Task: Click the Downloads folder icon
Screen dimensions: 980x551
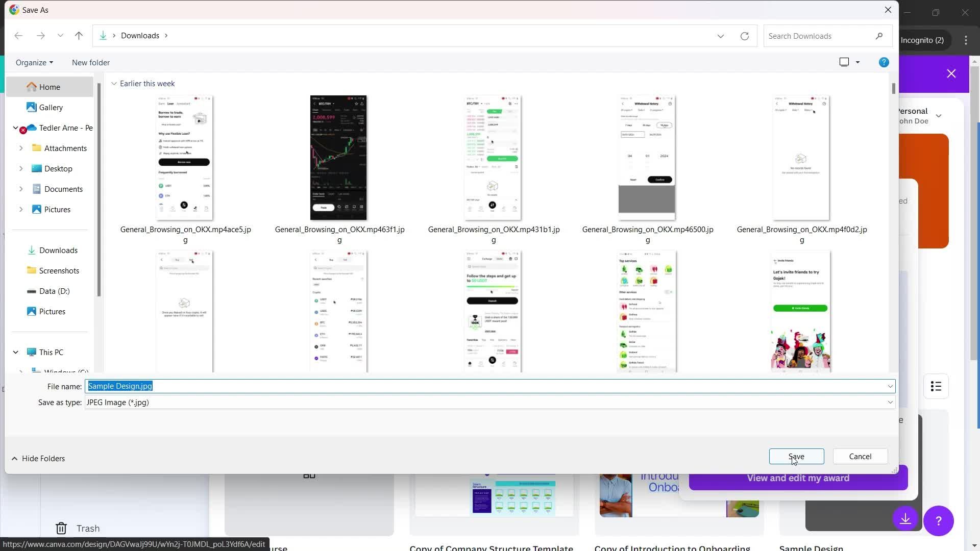Action: tap(31, 249)
